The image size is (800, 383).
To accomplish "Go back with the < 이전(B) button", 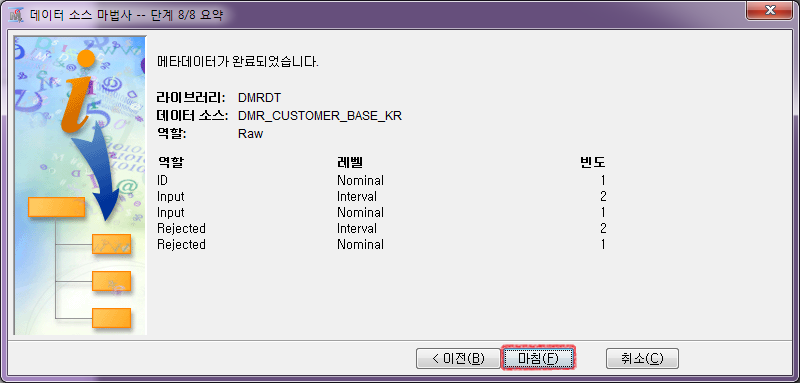I will (458, 359).
